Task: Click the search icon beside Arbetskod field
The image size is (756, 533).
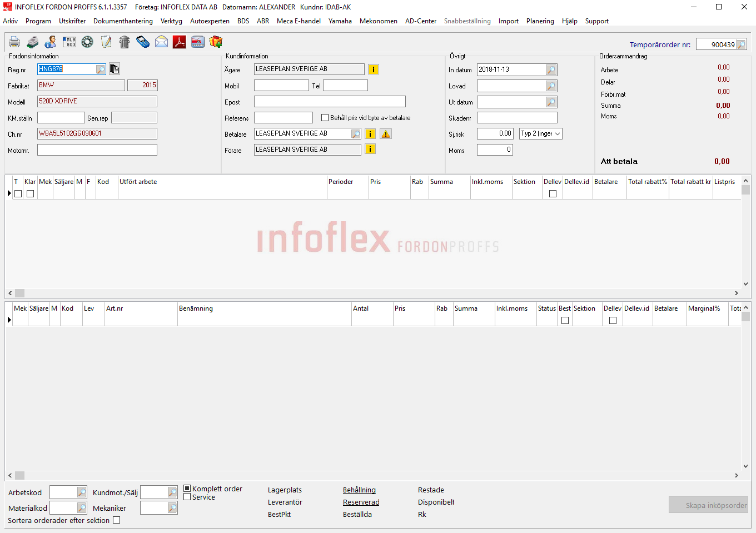Action: coord(82,492)
